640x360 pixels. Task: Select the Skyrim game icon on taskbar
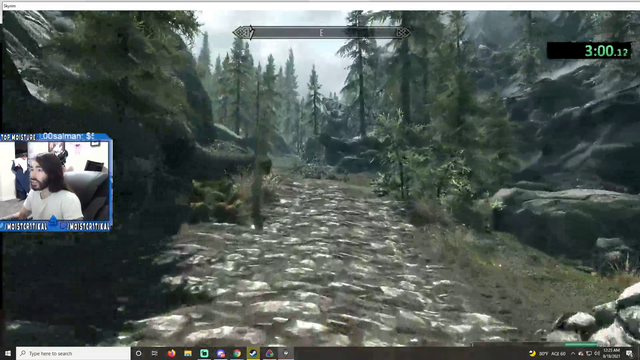[286, 353]
